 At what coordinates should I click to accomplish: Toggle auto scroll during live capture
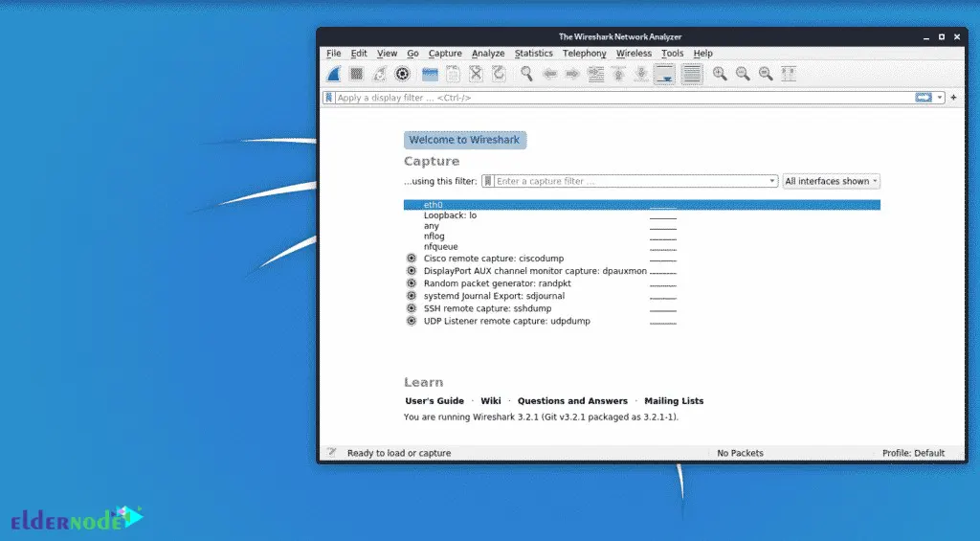click(664, 74)
